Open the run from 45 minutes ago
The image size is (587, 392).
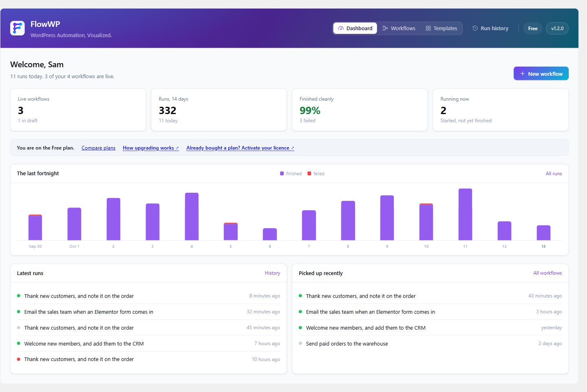coord(148,328)
